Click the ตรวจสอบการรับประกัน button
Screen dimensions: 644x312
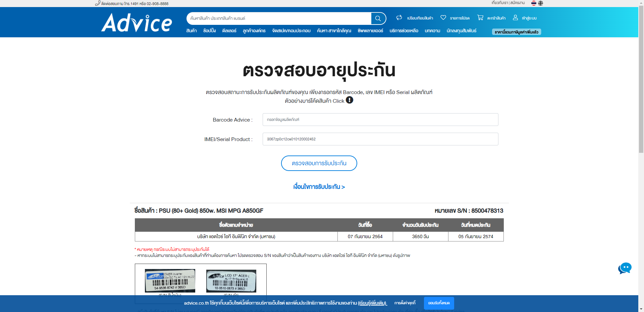click(319, 163)
